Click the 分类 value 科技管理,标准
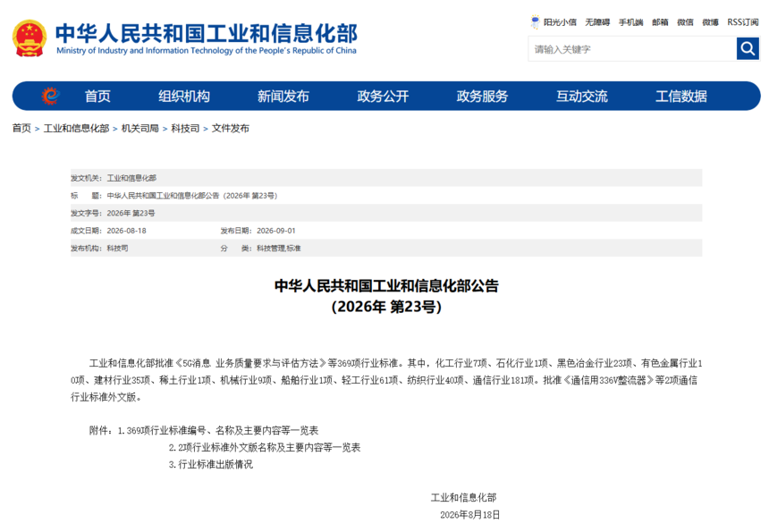 coord(279,249)
